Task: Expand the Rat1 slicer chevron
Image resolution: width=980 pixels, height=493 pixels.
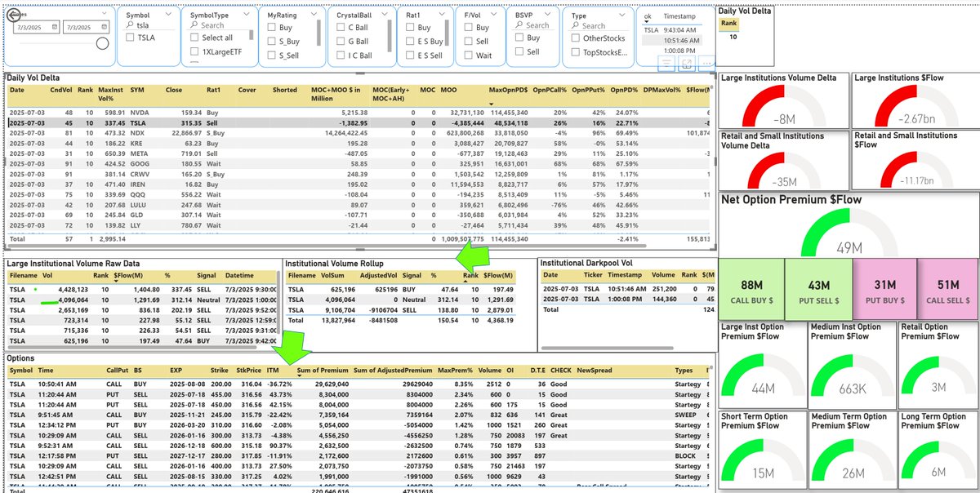Action: 443,16
